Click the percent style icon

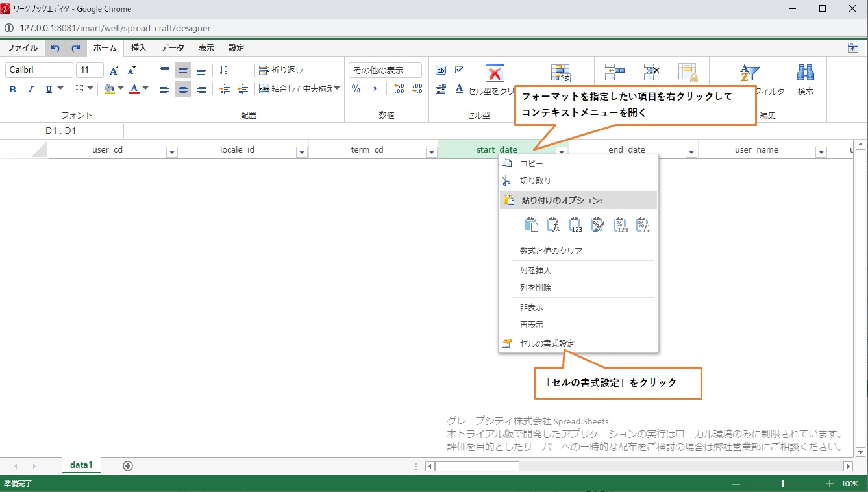pos(356,89)
